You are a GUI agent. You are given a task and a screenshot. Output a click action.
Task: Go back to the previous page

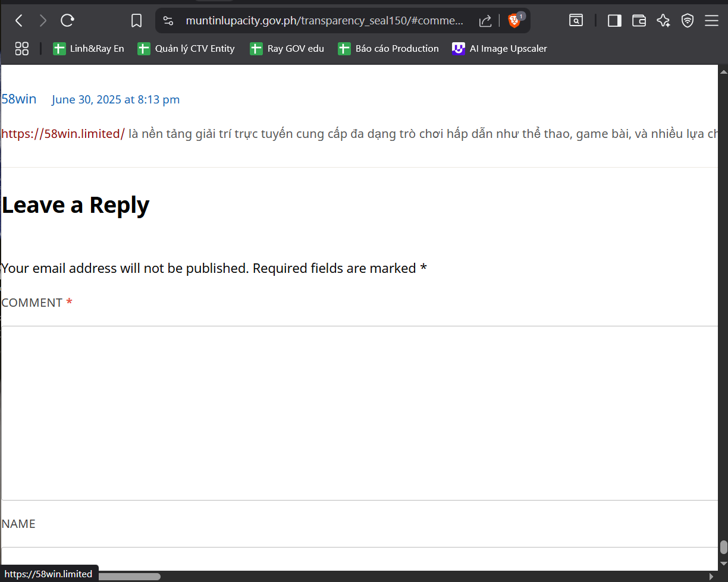point(19,21)
